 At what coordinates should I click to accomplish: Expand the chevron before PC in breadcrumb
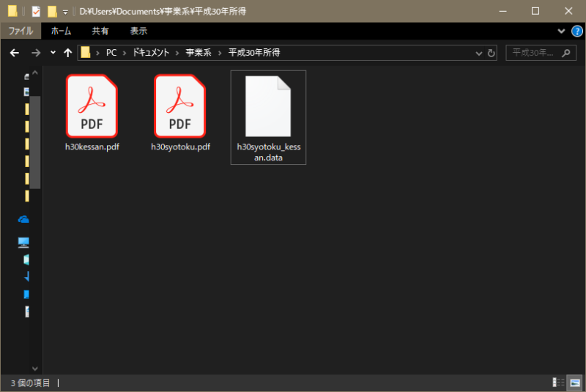(x=97, y=53)
